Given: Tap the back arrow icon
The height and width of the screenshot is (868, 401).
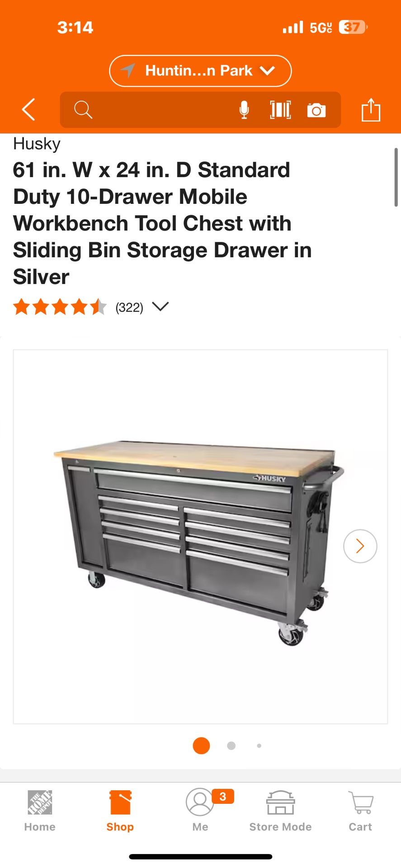Looking at the screenshot, I should point(28,110).
